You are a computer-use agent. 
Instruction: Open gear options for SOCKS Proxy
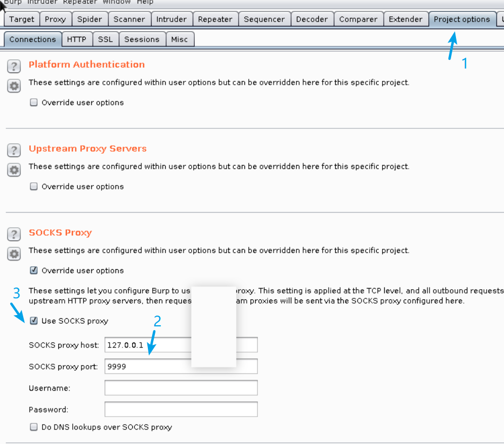click(14, 254)
